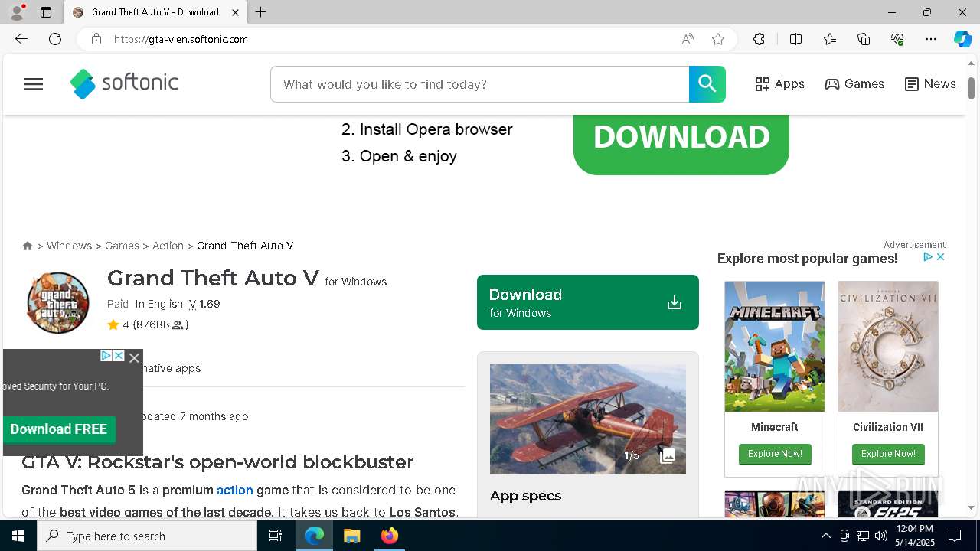
Task: Open the Copilot sidebar
Action: coord(963,39)
